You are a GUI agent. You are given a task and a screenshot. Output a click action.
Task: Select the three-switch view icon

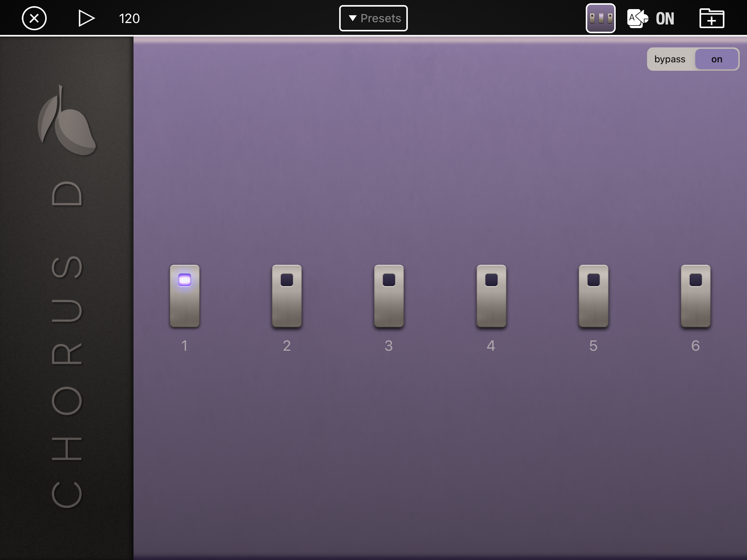(600, 18)
